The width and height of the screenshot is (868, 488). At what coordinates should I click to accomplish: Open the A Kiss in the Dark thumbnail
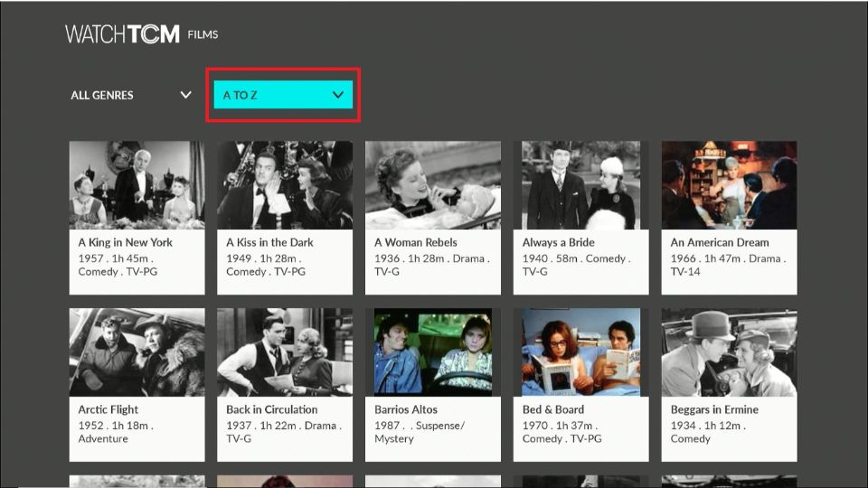click(285, 184)
